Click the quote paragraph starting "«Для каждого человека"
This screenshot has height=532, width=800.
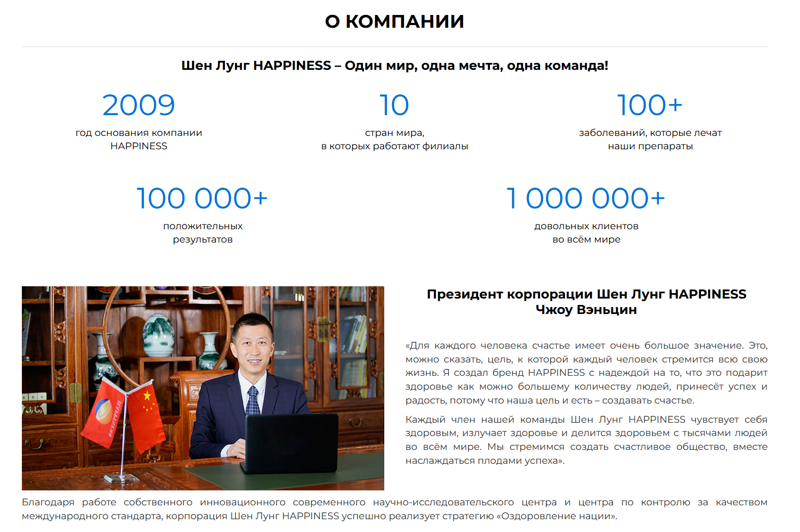(x=586, y=373)
